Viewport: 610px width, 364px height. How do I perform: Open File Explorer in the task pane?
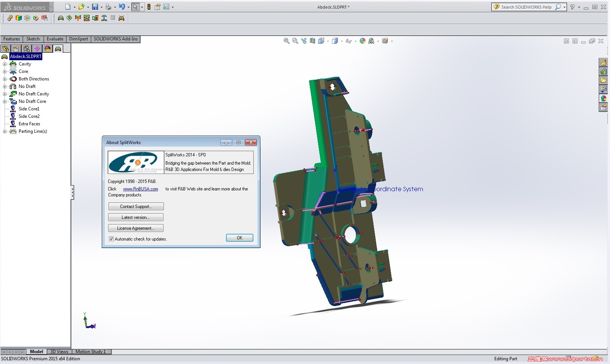(x=604, y=80)
